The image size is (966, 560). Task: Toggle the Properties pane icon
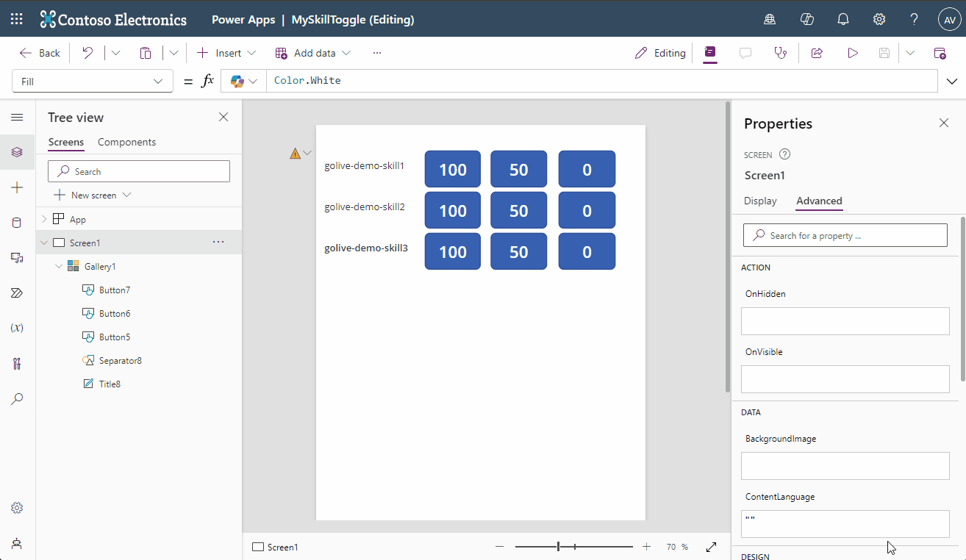[709, 53]
